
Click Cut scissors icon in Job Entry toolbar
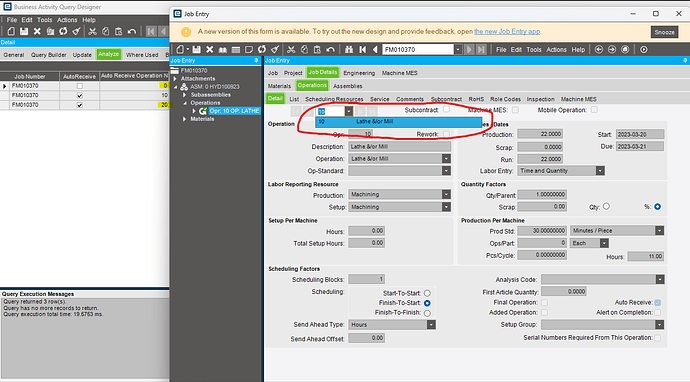(x=291, y=50)
